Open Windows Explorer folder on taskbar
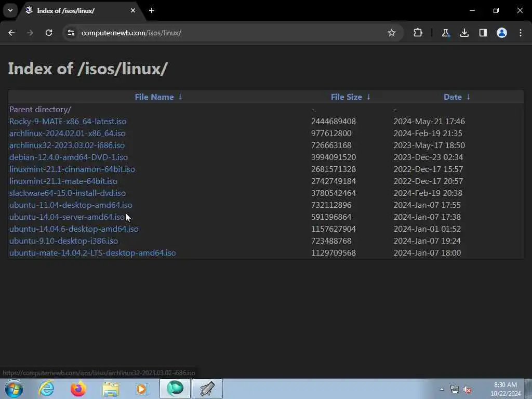The width and height of the screenshot is (532, 399). click(x=111, y=389)
